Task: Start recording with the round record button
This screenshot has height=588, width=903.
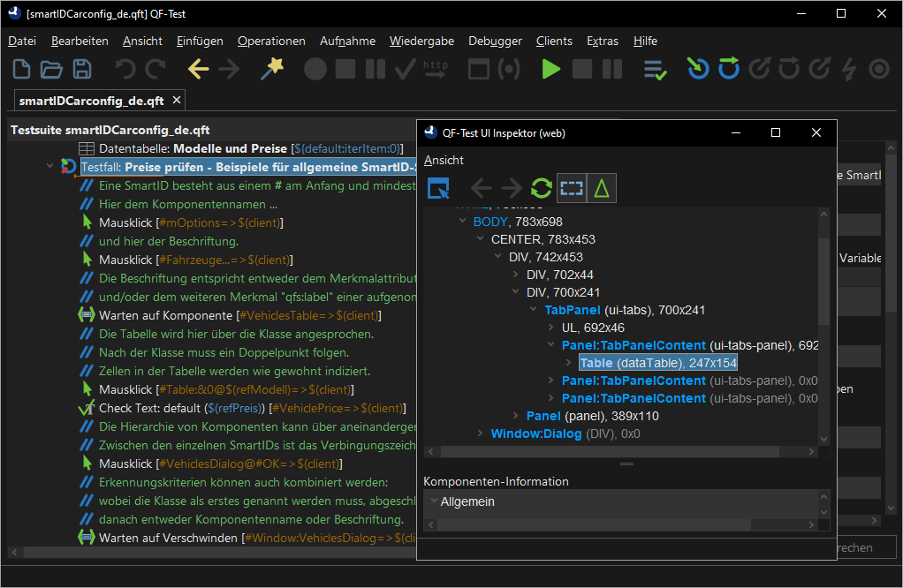Action: pos(315,69)
